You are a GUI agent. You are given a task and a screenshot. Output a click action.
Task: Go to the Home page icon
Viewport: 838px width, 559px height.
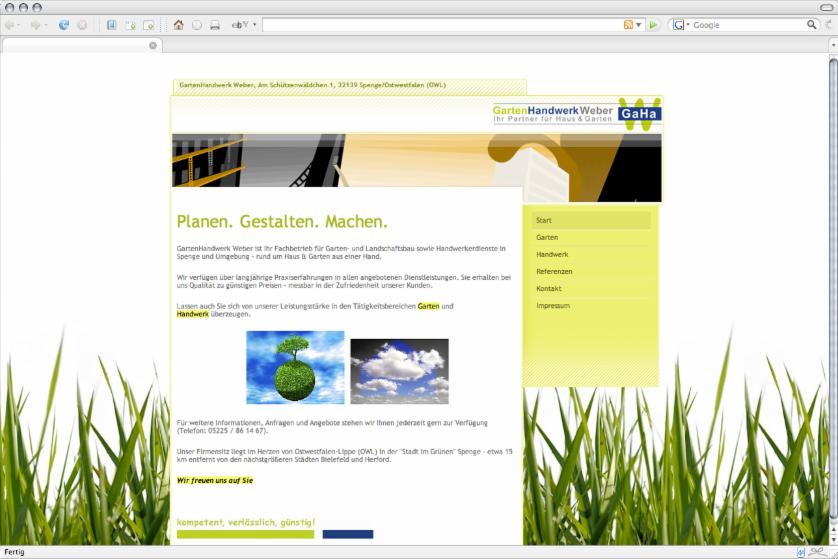[178, 25]
